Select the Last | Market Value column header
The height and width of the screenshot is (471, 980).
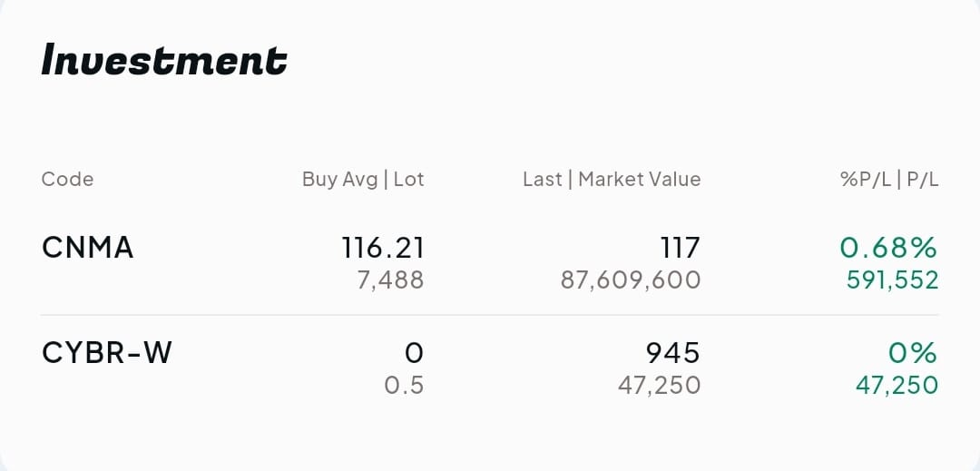point(612,179)
